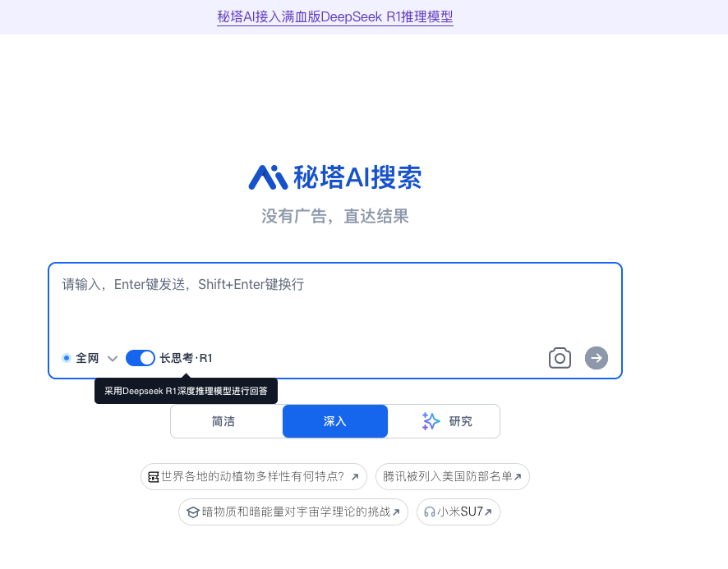Click the Metaso logo icon
728x569 pixels.
pos(268,177)
